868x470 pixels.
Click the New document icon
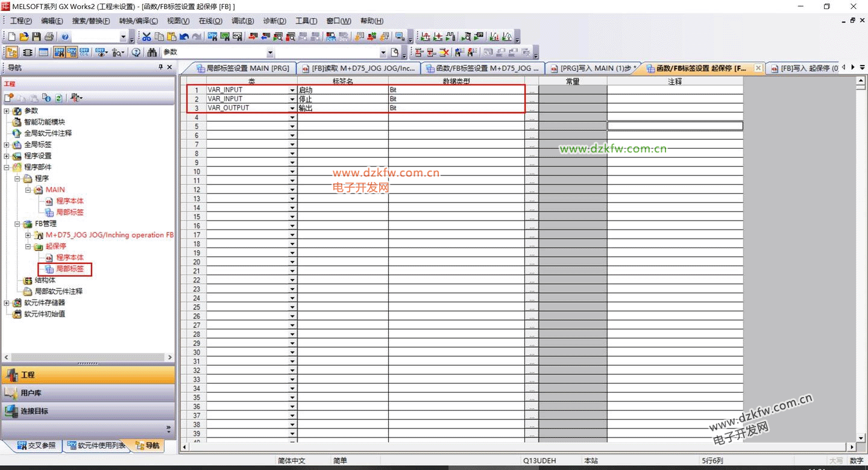(11, 37)
